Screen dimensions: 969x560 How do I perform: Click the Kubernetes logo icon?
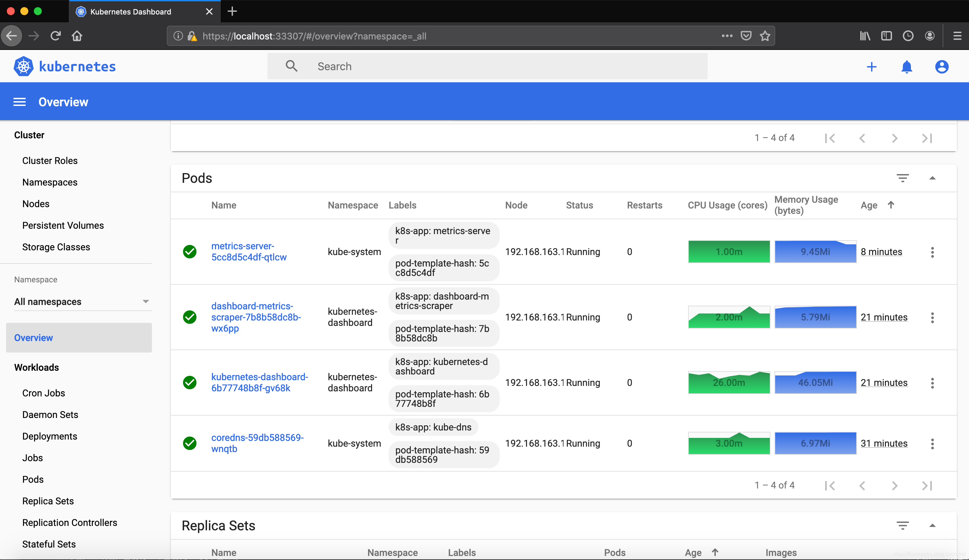(23, 66)
